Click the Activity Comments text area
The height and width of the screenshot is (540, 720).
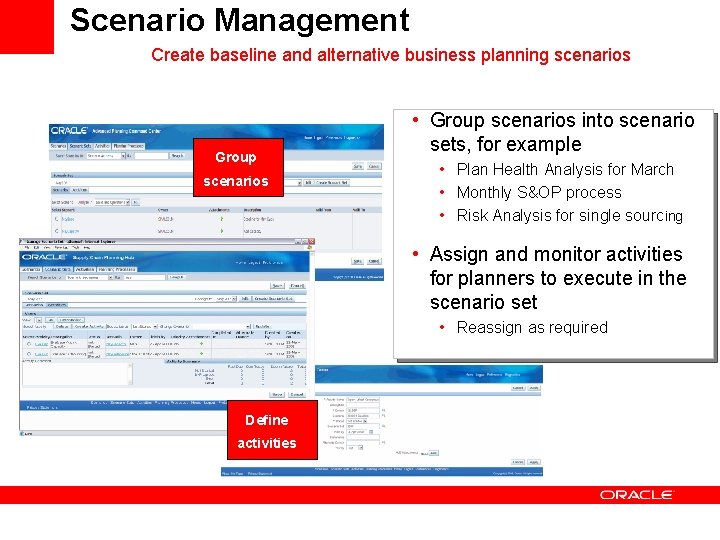[74, 374]
